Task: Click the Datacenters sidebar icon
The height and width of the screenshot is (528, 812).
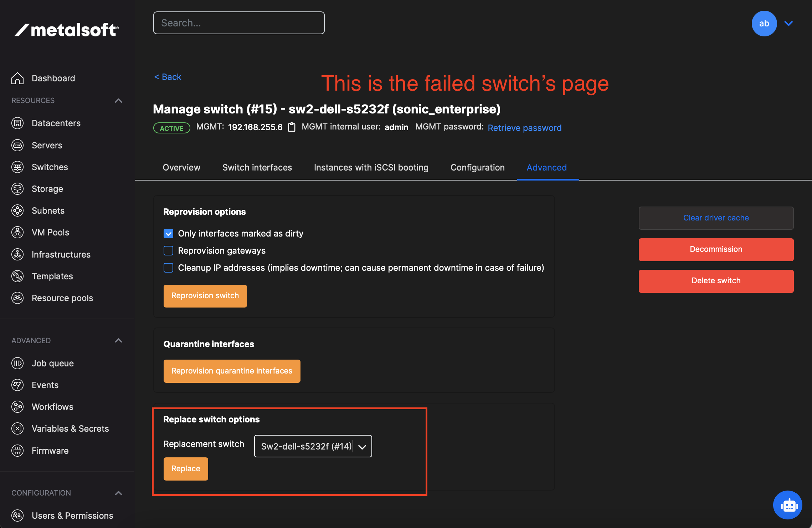Action: point(17,123)
